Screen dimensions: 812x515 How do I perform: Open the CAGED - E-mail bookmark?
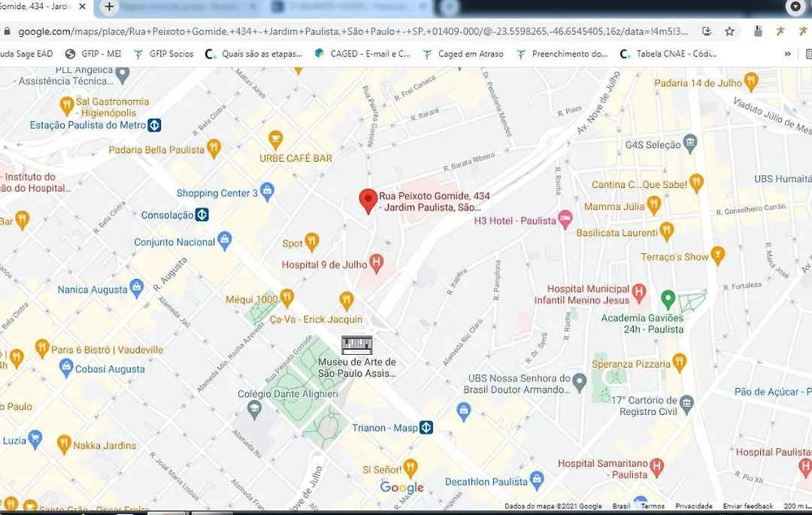(x=362, y=54)
